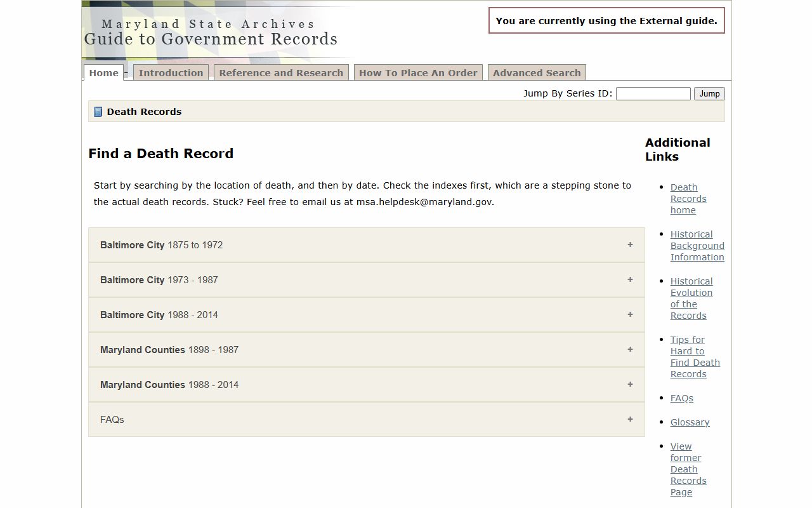
Task: Click the Guide to Government Records title
Action: tap(211, 39)
